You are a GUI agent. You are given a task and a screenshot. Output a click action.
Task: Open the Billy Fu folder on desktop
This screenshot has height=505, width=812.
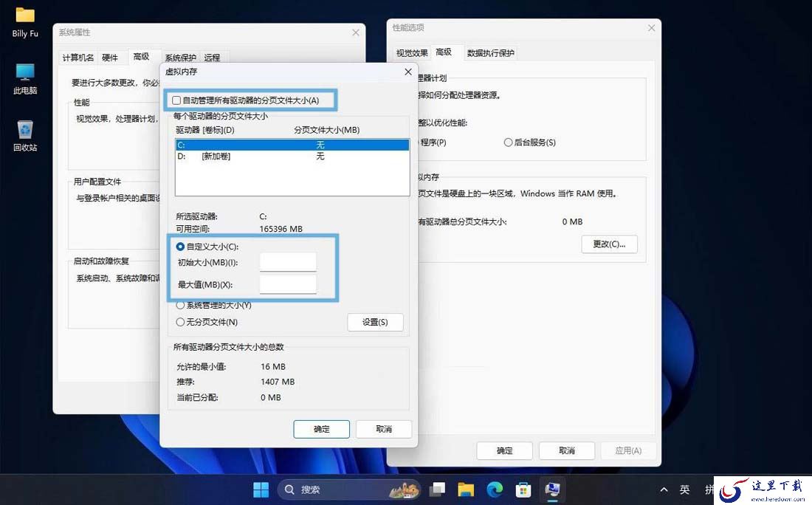tap(25, 23)
